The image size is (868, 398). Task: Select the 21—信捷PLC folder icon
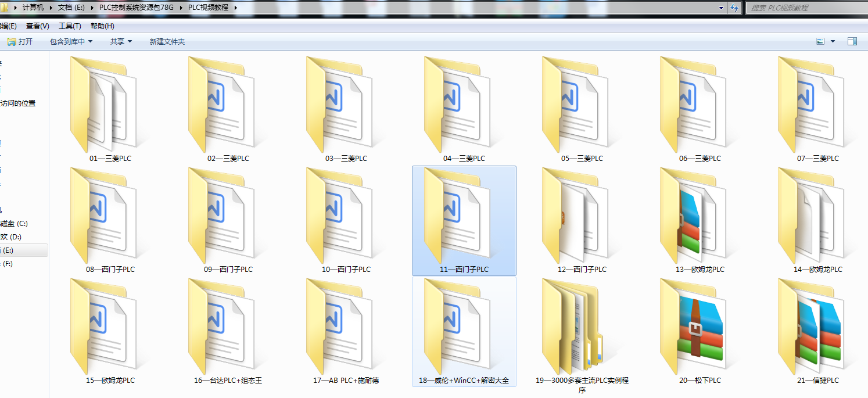811,325
